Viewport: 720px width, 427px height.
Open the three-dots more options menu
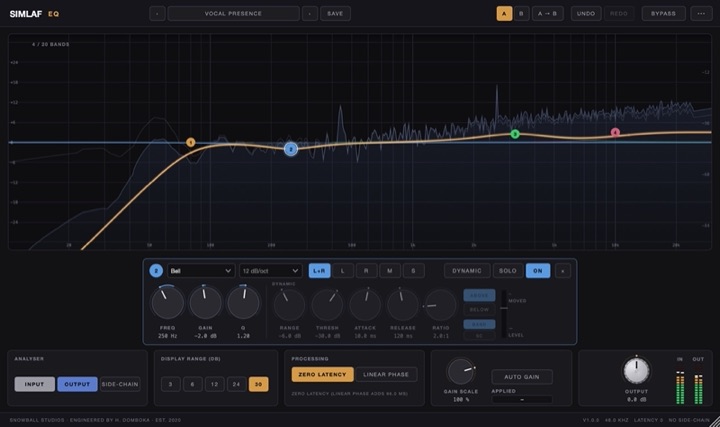[701, 13]
